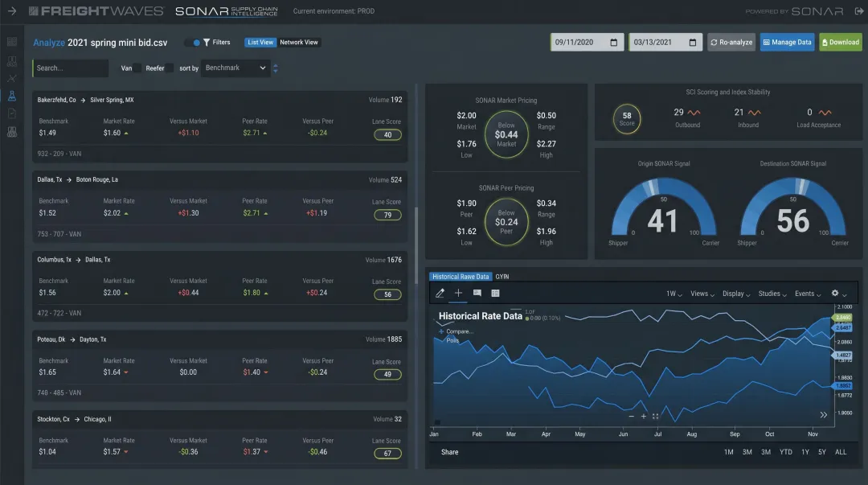Set chart range to 1Y

coord(805,452)
